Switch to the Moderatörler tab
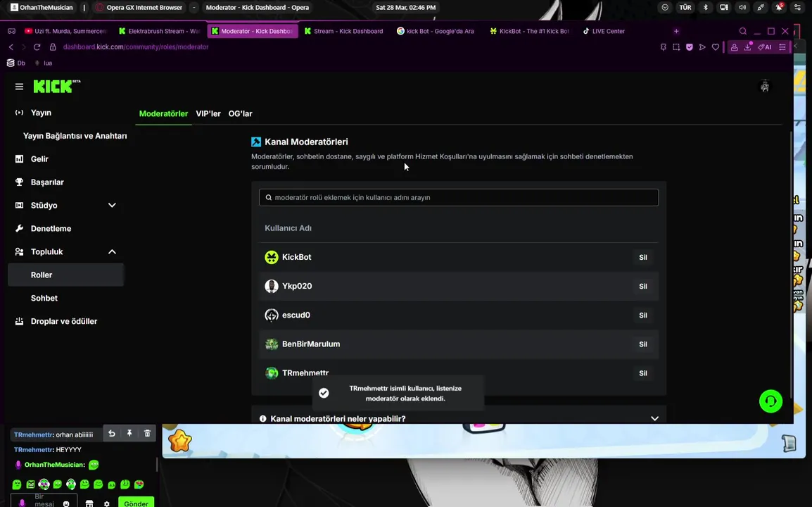Viewport: 812px width, 507px height. pos(163,113)
